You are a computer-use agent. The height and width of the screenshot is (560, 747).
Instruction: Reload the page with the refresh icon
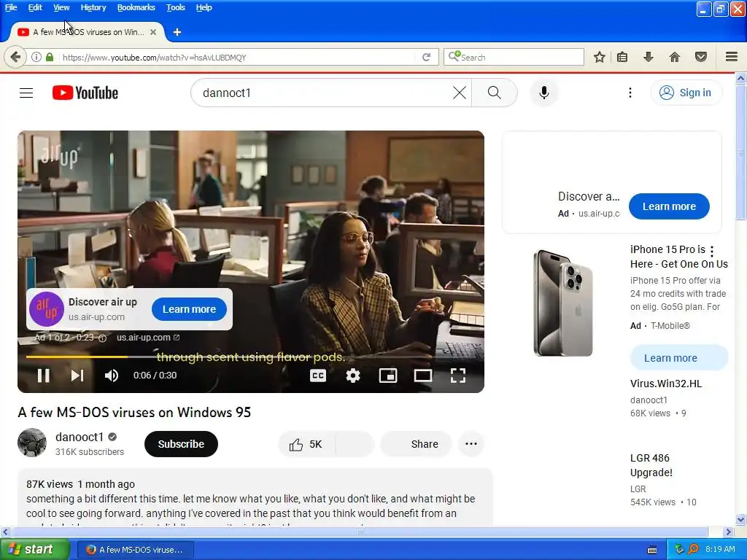[426, 57]
